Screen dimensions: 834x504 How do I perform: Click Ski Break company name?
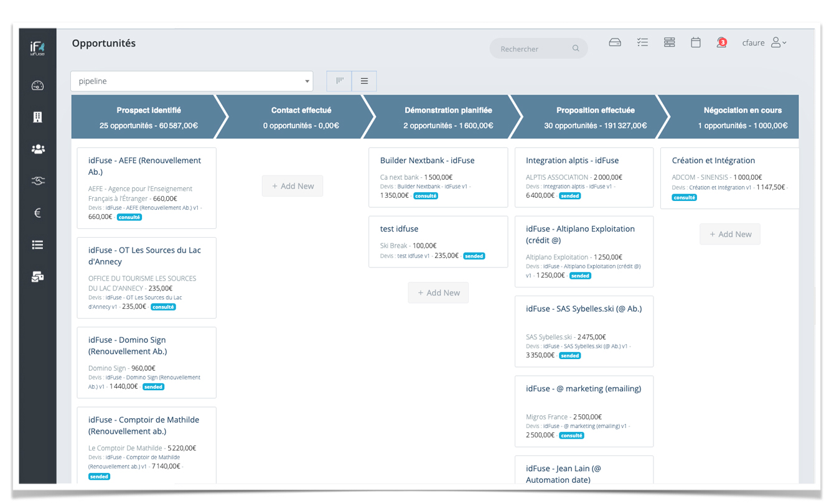point(393,246)
